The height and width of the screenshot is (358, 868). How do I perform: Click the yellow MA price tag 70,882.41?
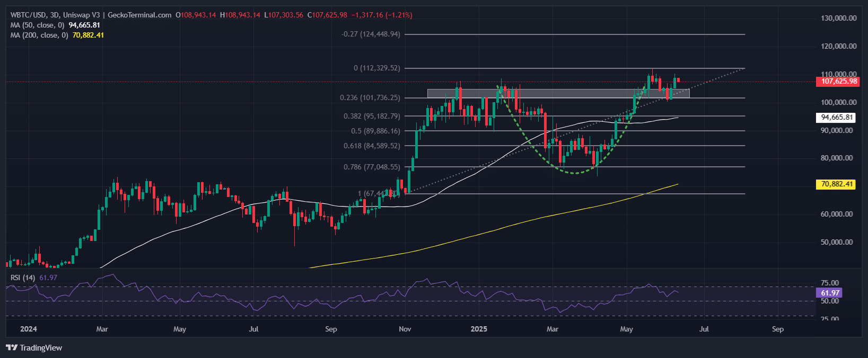tap(835, 184)
